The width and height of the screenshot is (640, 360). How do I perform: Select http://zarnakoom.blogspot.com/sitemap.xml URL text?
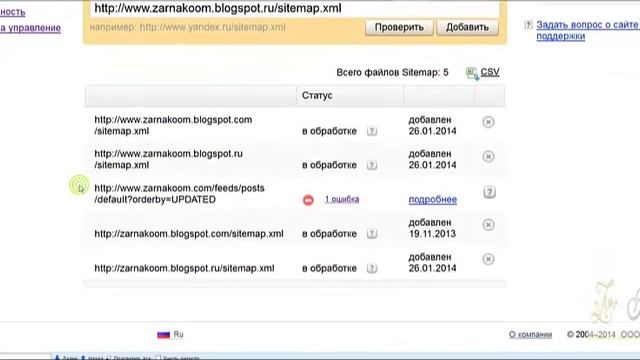(189, 234)
